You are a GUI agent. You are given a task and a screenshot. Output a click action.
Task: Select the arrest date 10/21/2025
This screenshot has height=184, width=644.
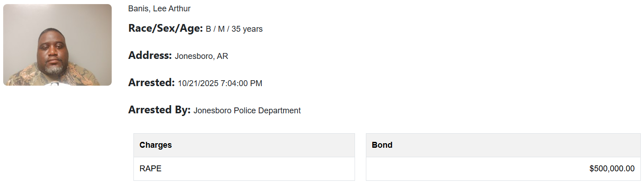point(198,83)
